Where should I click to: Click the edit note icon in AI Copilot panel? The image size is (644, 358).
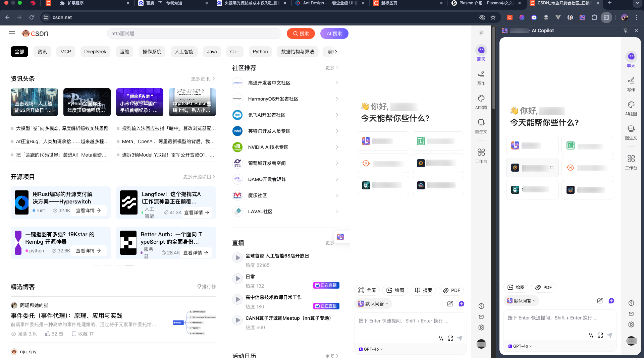[600, 301]
